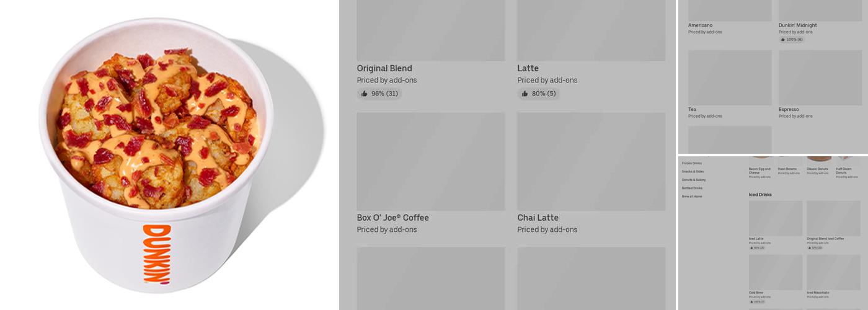
Task: Click thumbs-up rating icon under Cold Brew
Action: point(751,301)
